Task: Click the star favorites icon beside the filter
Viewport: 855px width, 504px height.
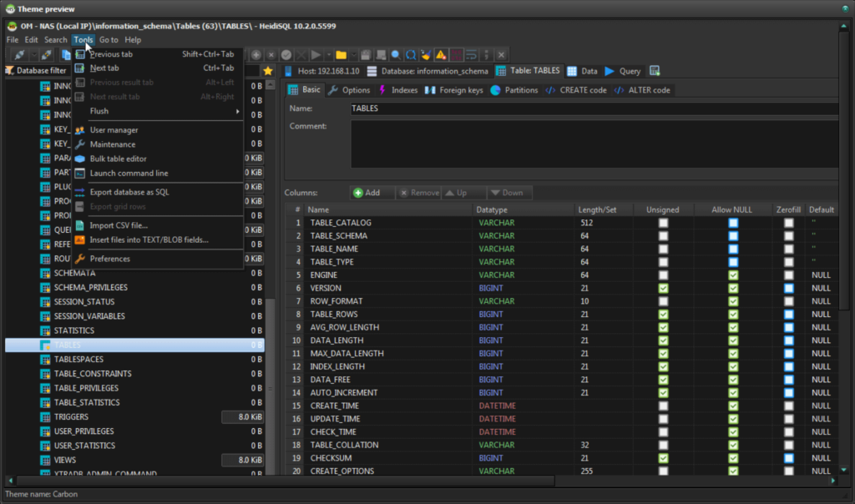Action: pos(268,71)
